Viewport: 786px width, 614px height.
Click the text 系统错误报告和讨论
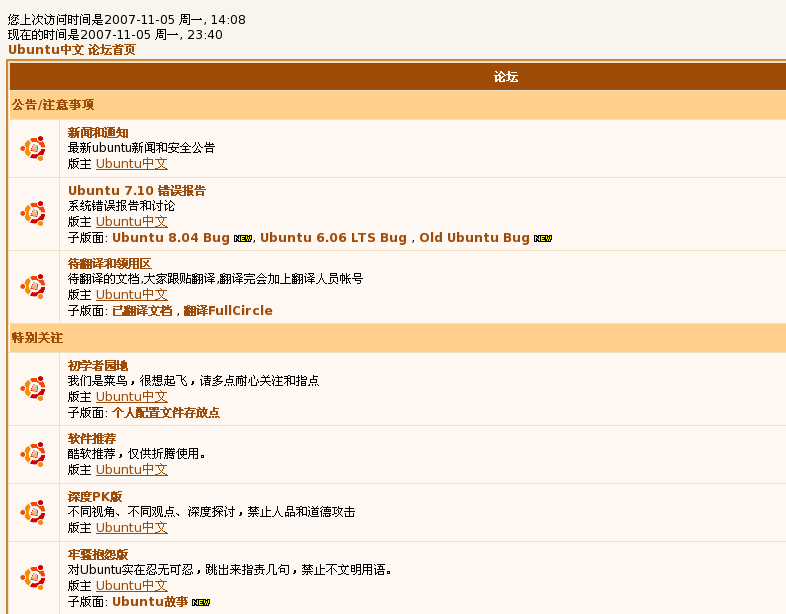tap(121, 206)
